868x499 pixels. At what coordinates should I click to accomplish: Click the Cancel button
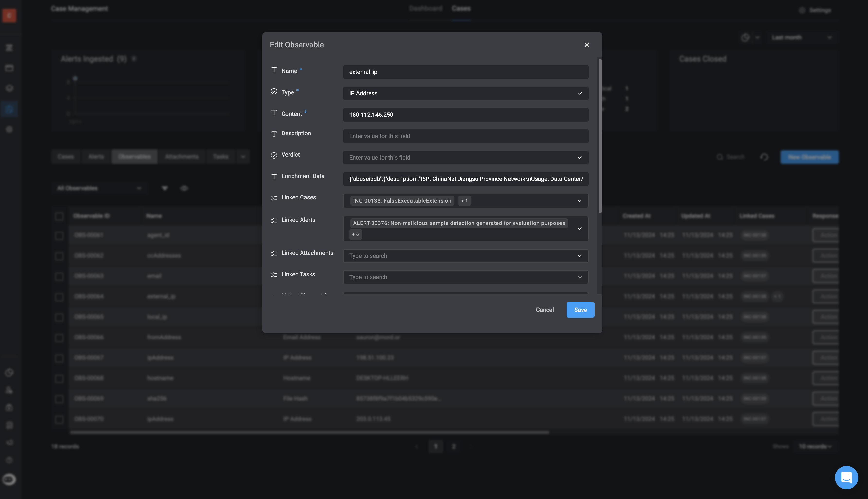pyautogui.click(x=545, y=310)
